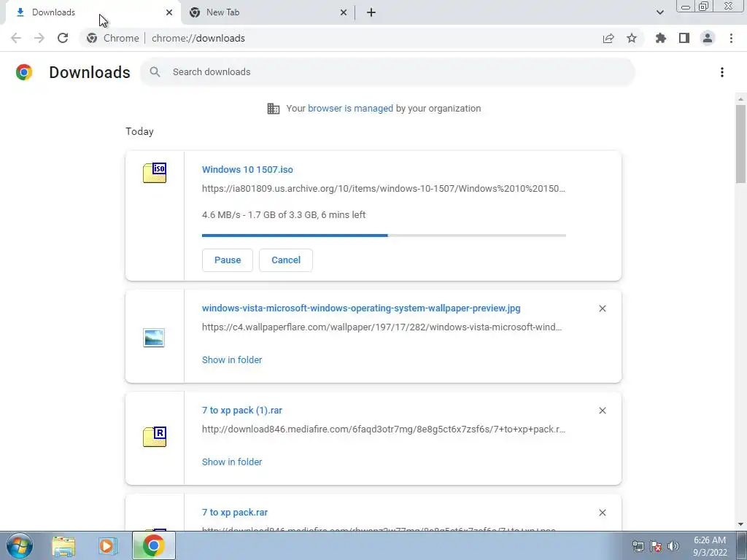747x560 pixels.
Task: Open the windows-vista wallpaper-preview.jpg link
Action: [361, 308]
